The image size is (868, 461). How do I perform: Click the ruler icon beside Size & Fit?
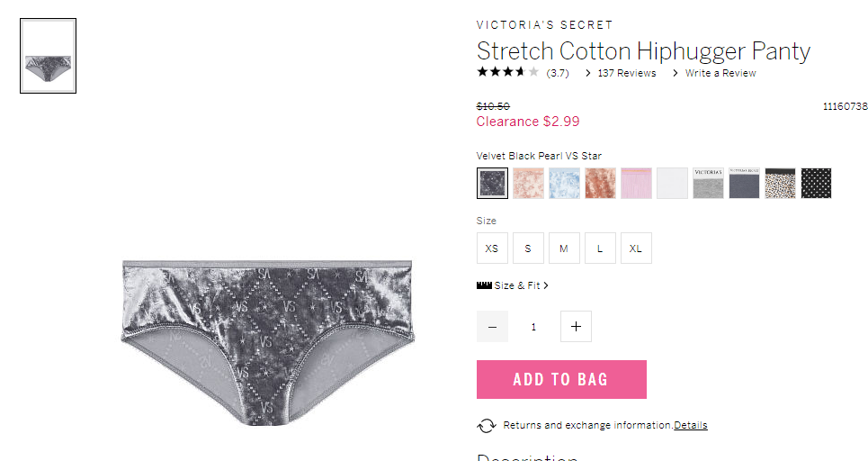484,285
